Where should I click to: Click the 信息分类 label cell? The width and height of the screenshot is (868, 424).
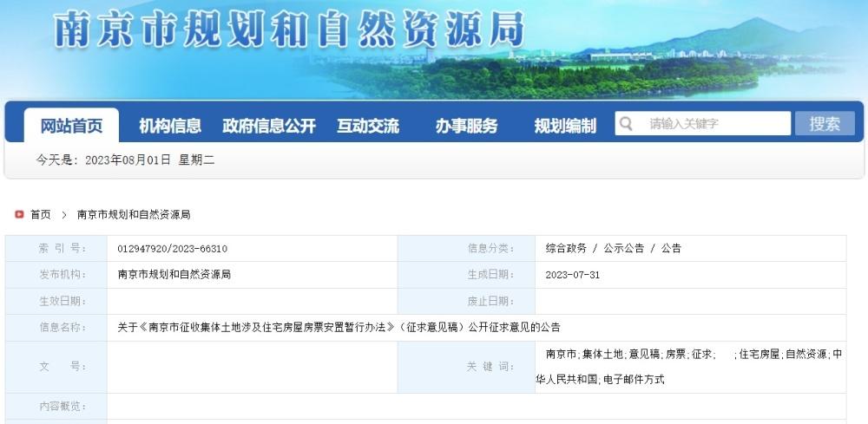[x=467, y=248]
